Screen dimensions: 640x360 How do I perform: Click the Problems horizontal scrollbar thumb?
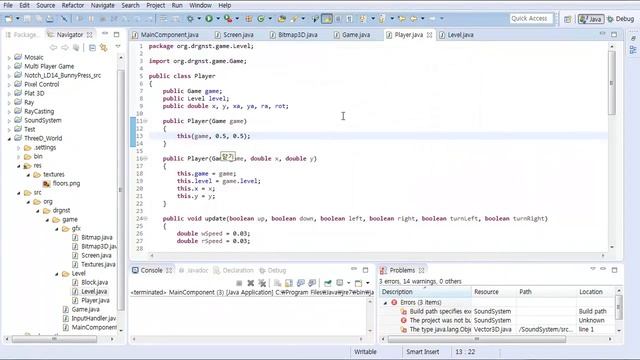[x=477, y=339]
